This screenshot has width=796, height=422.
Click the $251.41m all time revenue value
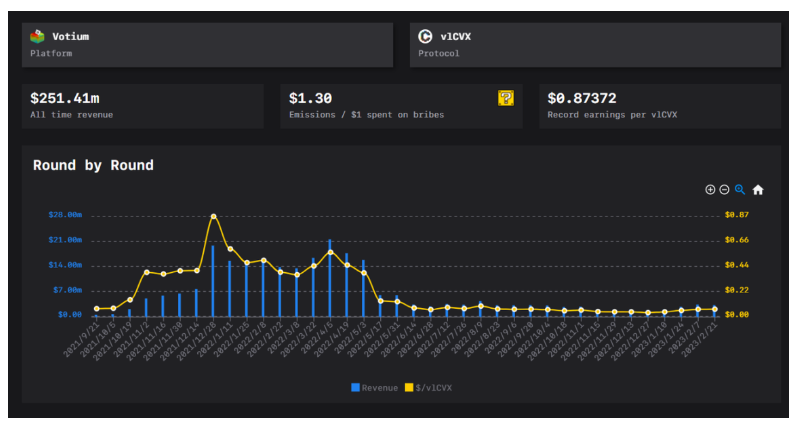pos(65,98)
